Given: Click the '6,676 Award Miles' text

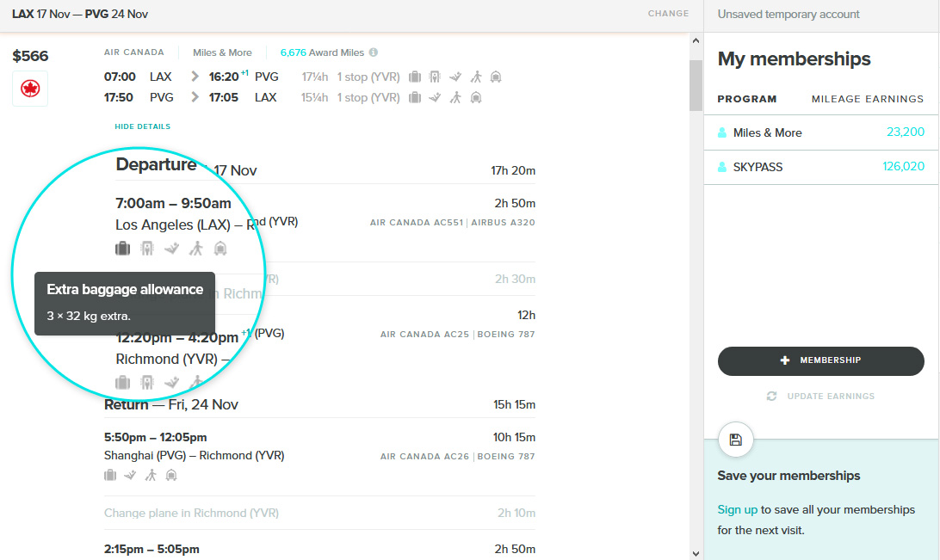Looking at the screenshot, I should (x=322, y=52).
